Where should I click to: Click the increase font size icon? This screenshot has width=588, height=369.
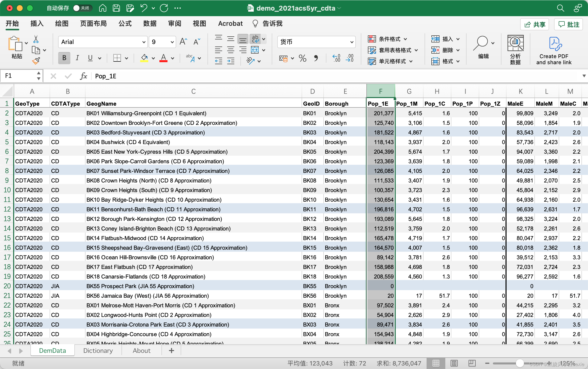coord(183,42)
